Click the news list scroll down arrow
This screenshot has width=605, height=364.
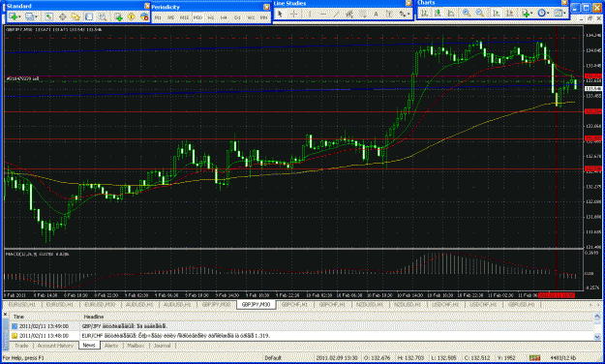pyautogui.click(x=597, y=337)
